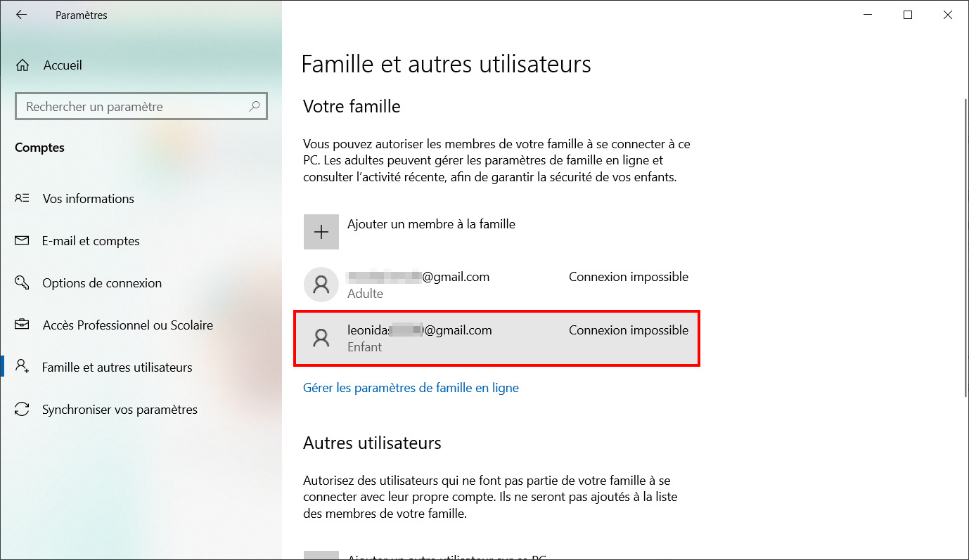The image size is (969, 560).
Task: Click Ajouter un membre à la famille
Action: coord(431,224)
